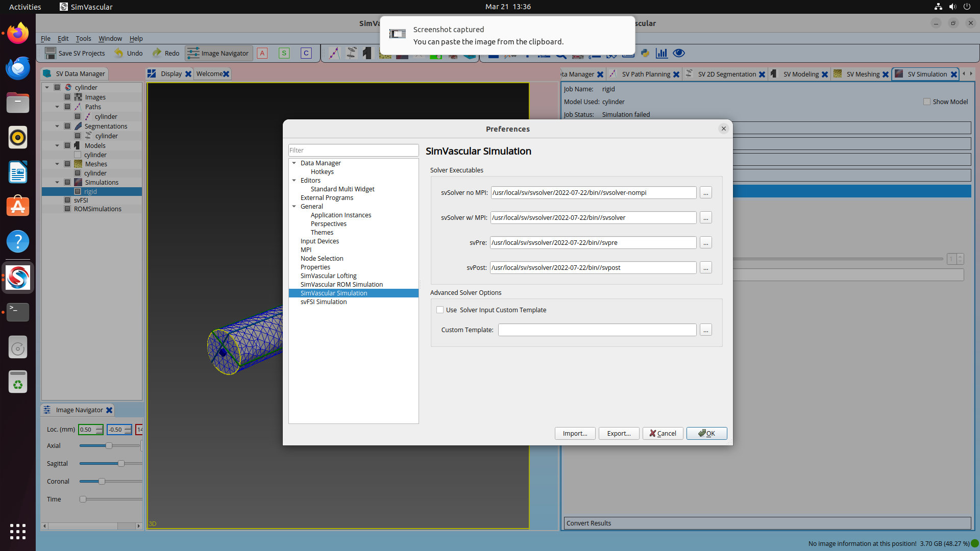Adjust the Axial slice slider

(110, 445)
